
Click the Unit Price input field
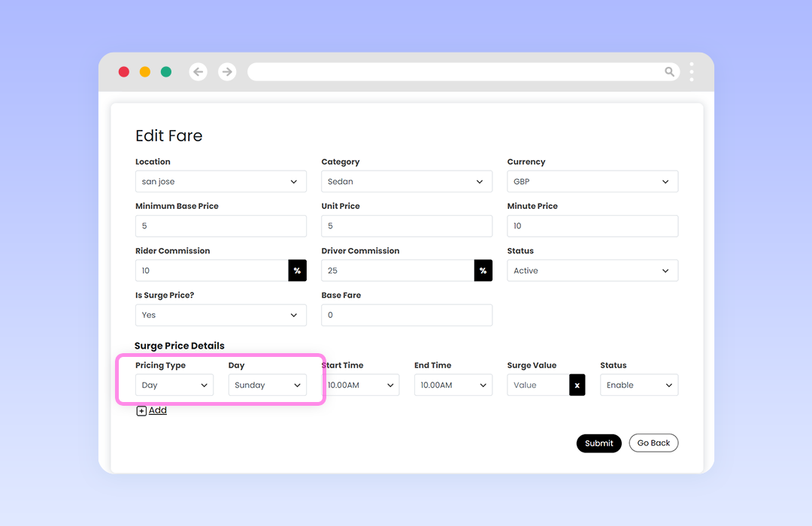(x=407, y=226)
